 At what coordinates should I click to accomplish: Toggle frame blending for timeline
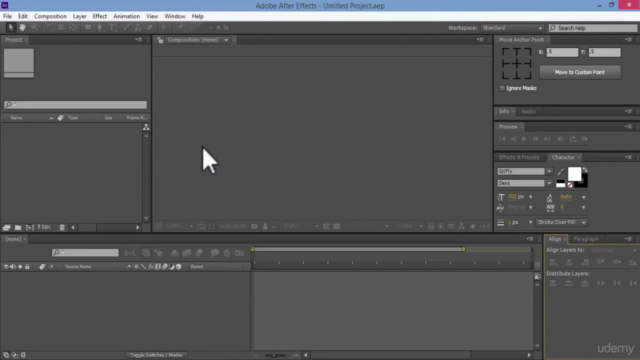point(187,253)
